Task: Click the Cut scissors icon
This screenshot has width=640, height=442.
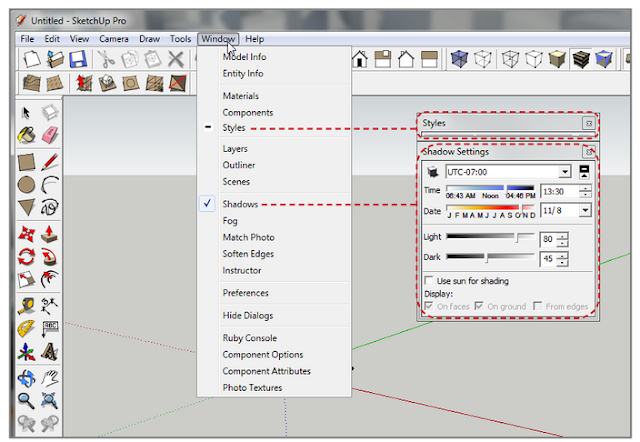Action: pos(107,59)
